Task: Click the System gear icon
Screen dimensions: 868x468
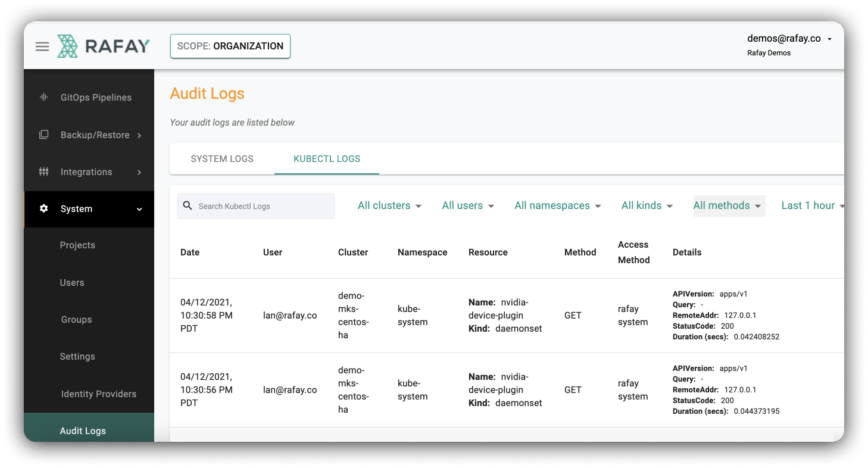Action: tap(44, 209)
